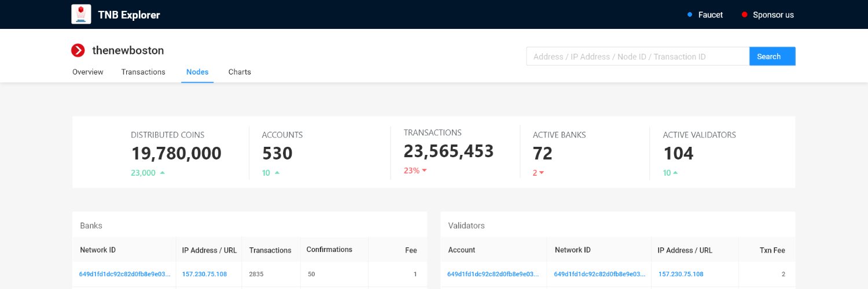Click green up arrow under Distributed Coins
The width and height of the screenshot is (868, 289).
point(162,172)
